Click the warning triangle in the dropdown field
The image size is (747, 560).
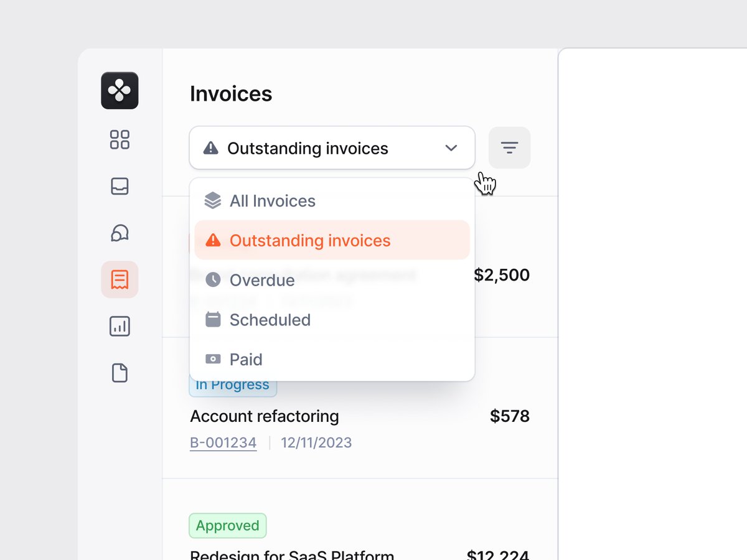211,148
